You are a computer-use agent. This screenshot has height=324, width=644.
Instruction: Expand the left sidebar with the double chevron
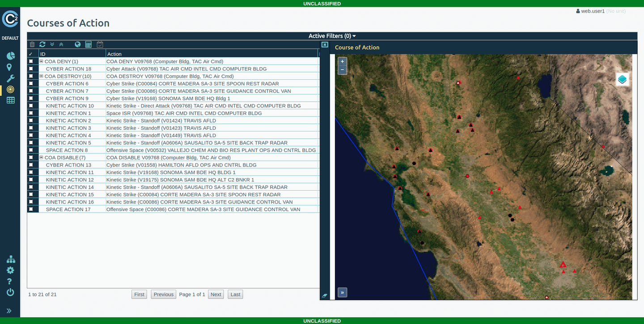point(9,311)
